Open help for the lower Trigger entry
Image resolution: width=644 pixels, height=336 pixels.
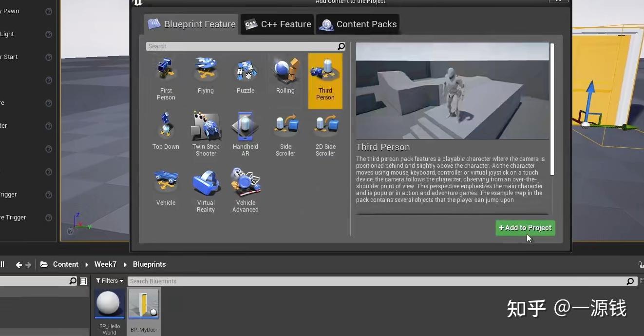(x=49, y=217)
